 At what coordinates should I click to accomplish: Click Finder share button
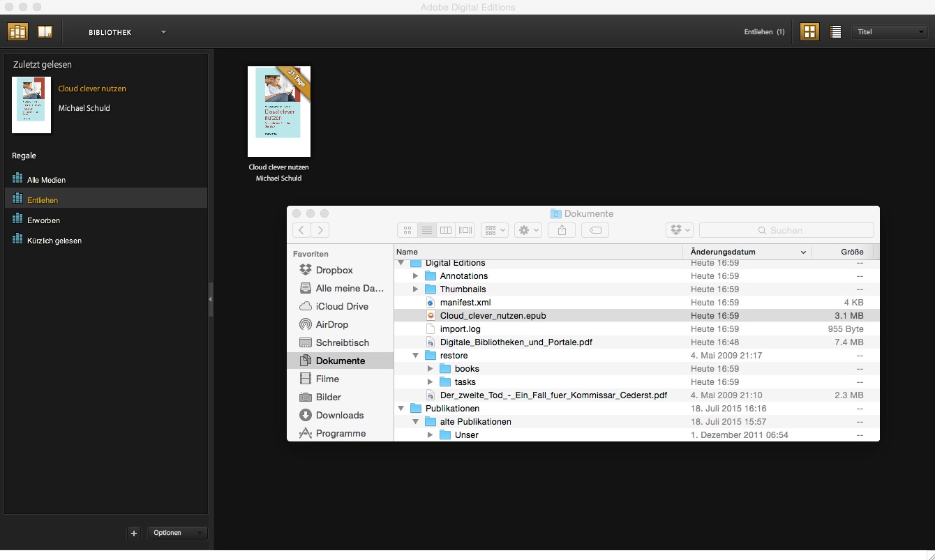click(x=562, y=230)
